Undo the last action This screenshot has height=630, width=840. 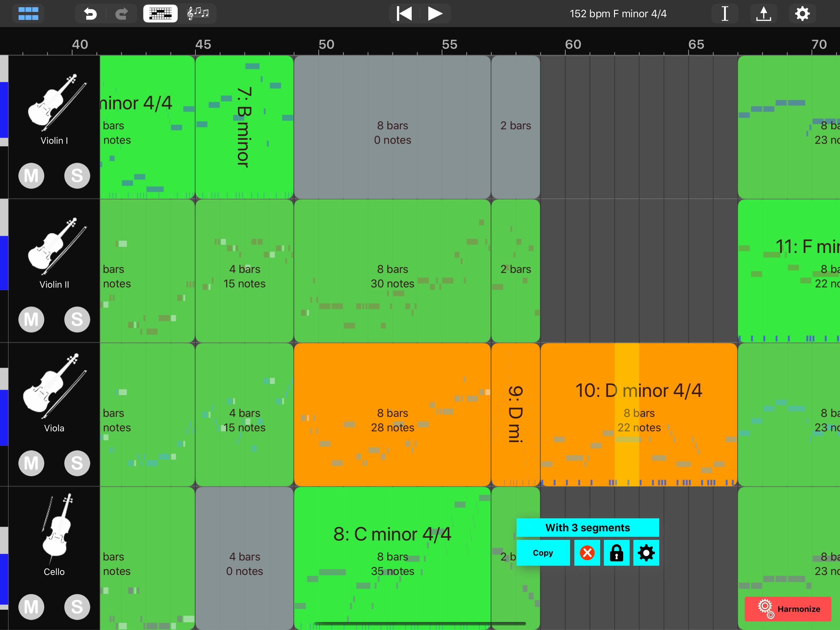90,14
